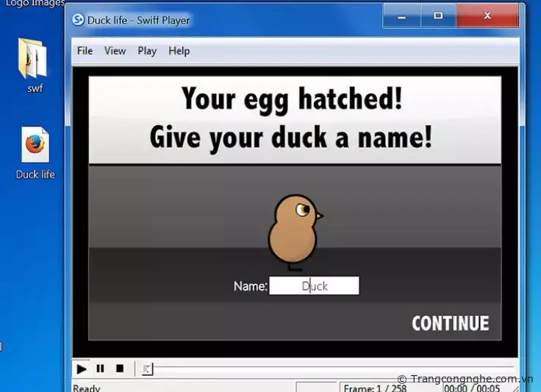
Task: Click the middle of the seek bar track
Action: tap(331, 368)
